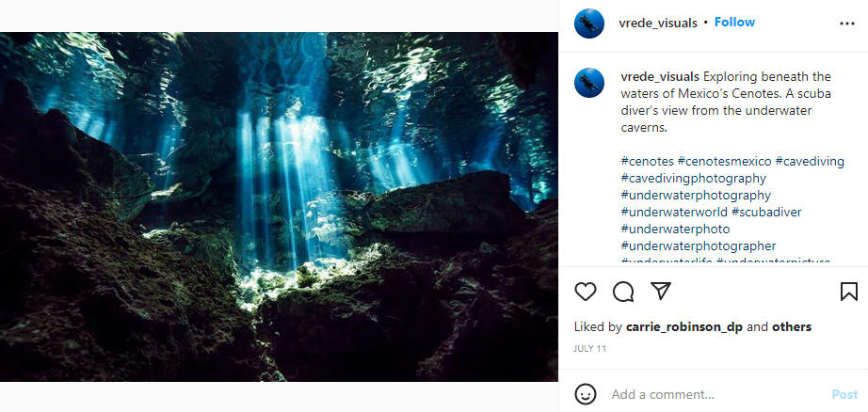Click the profile avatar beside the caption
Screen dimensions: 868x412
tap(589, 83)
